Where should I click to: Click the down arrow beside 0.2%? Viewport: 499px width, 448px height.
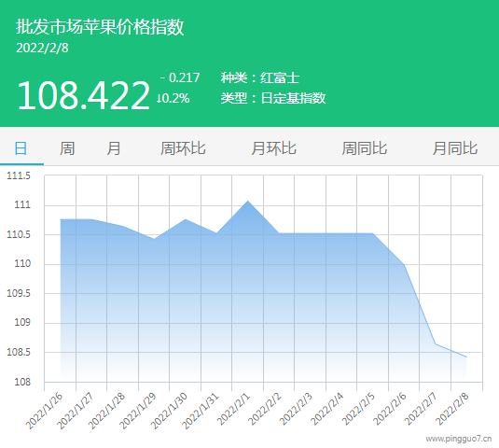click(159, 98)
